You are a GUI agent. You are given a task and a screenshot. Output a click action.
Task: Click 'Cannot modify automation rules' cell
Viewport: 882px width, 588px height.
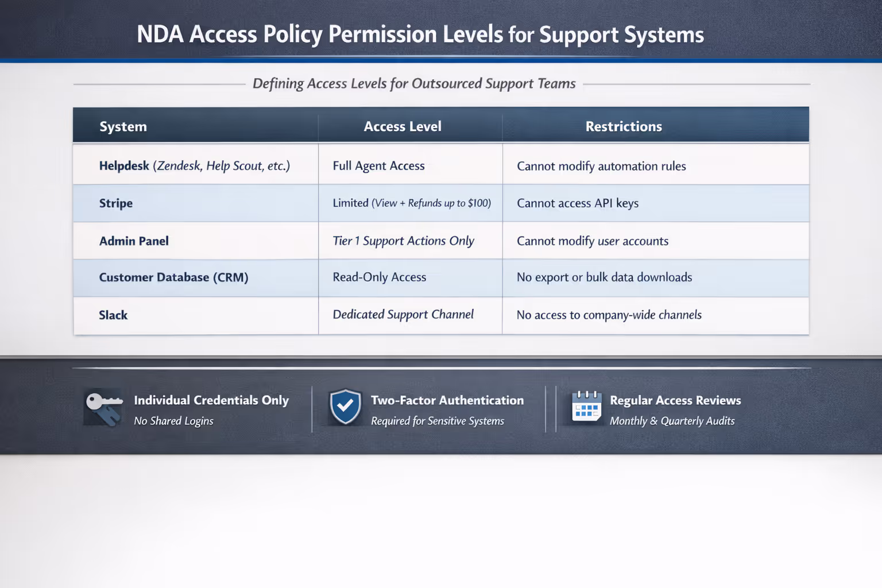[x=656, y=164]
